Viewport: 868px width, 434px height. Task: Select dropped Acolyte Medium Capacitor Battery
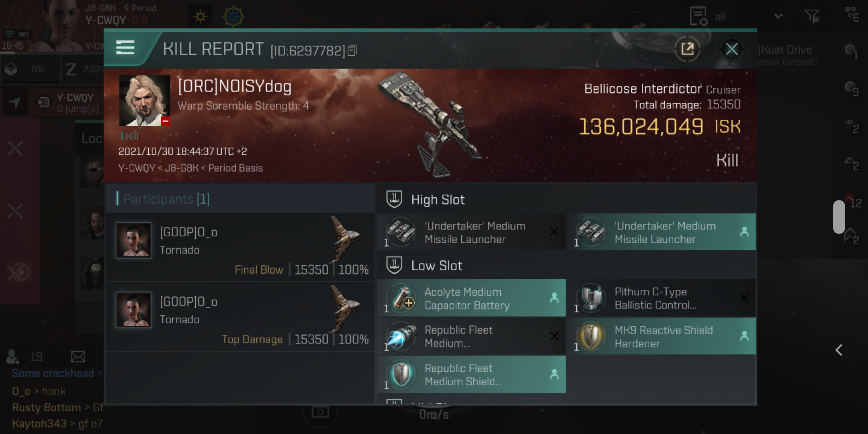pyautogui.click(x=471, y=298)
